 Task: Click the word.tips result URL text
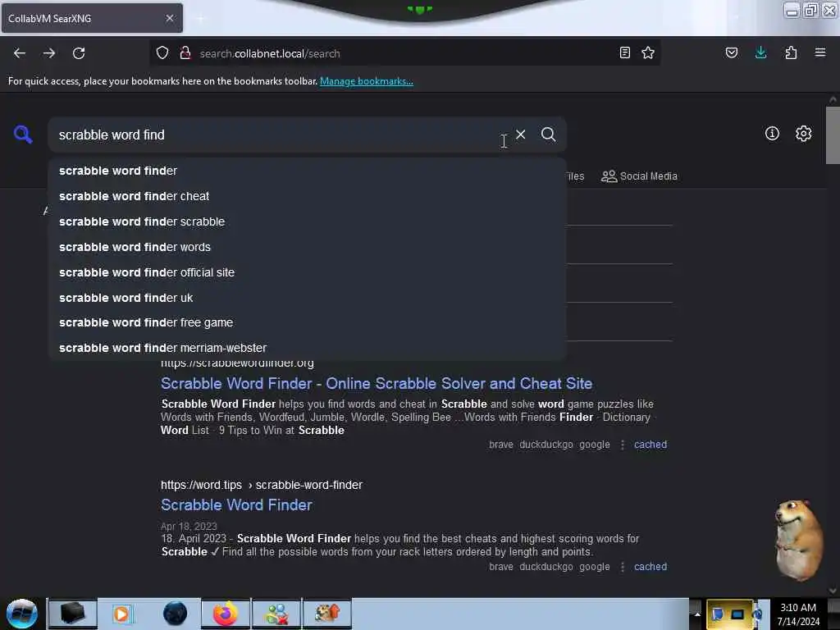(262, 485)
